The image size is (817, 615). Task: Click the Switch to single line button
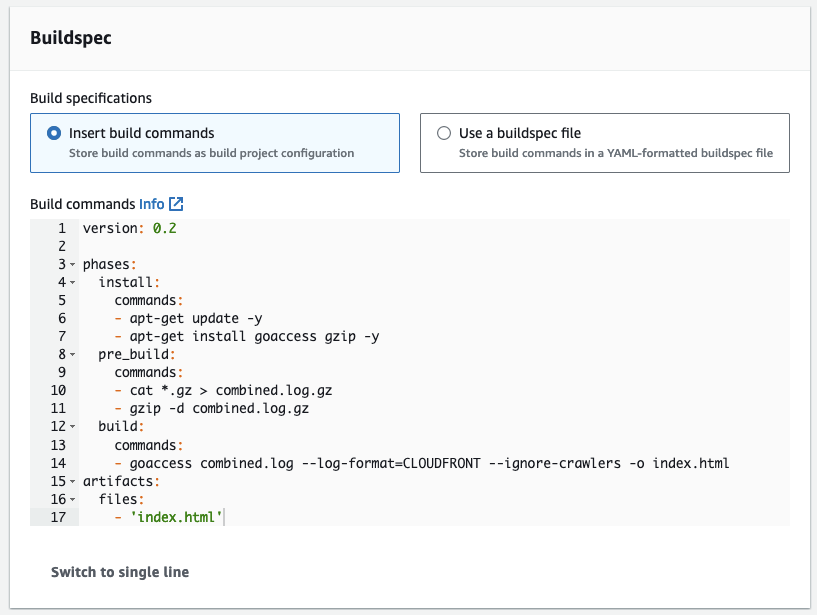pos(120,572)
